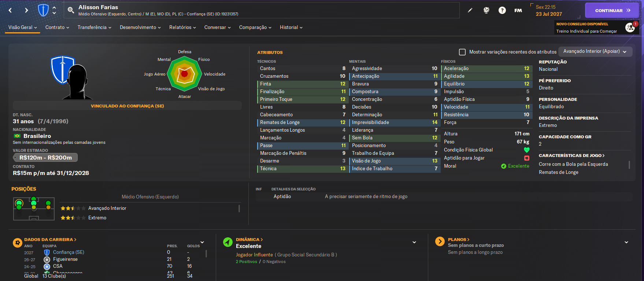
Task: Click the FM menu icon
Action: (518, 10)
